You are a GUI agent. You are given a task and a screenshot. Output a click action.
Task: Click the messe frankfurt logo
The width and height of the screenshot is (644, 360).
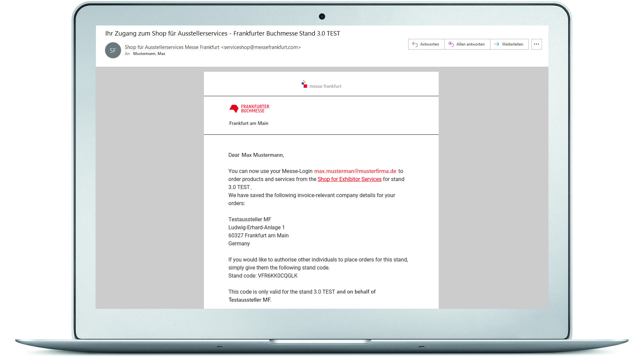coord(321,84)
